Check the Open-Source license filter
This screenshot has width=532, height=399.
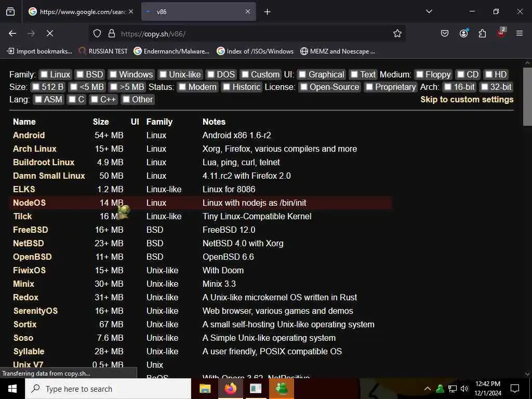[x=304, y=87]
